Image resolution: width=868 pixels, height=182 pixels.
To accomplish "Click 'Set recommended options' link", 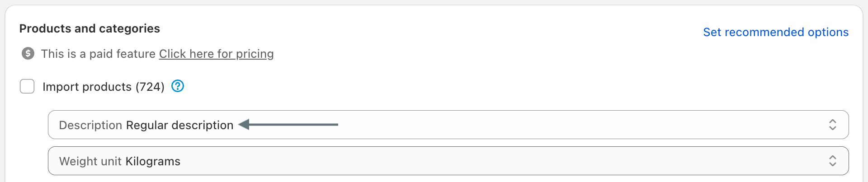I will [775, 32].
